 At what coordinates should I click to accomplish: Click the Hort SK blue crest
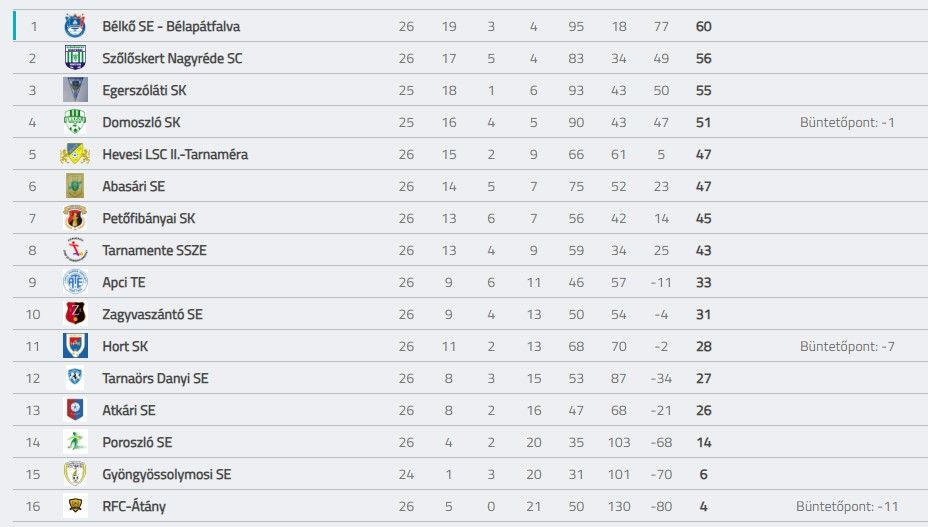pyautogui.click(x=75, y=346)
